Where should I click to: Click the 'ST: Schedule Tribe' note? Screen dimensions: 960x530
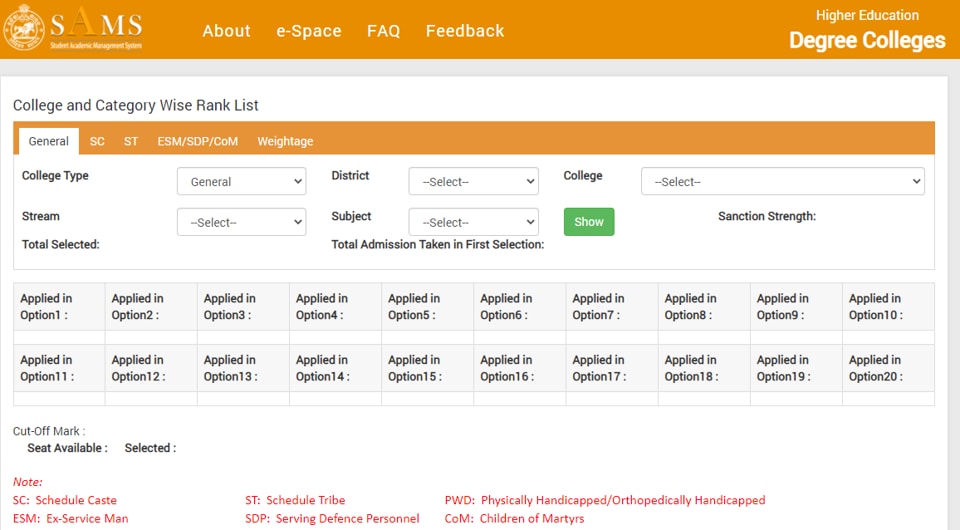click(x=295, y=500)
